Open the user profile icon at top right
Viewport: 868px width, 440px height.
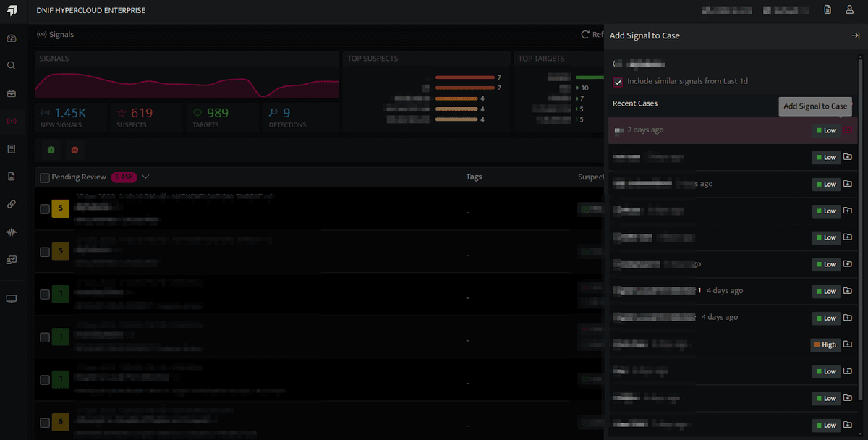click(x=850, y=9)
